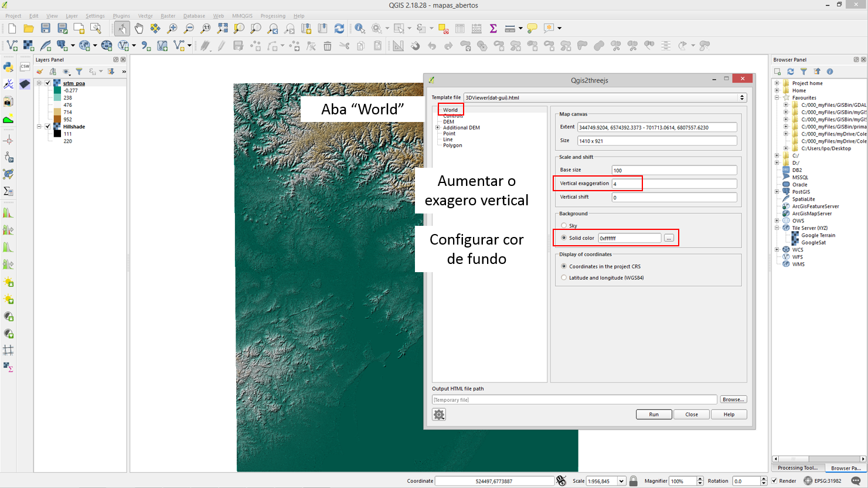Image resolution: width=868 pixels, height=488 pixels.
Task: Expand the Additional DEM tree node
Action: [438, 128]
